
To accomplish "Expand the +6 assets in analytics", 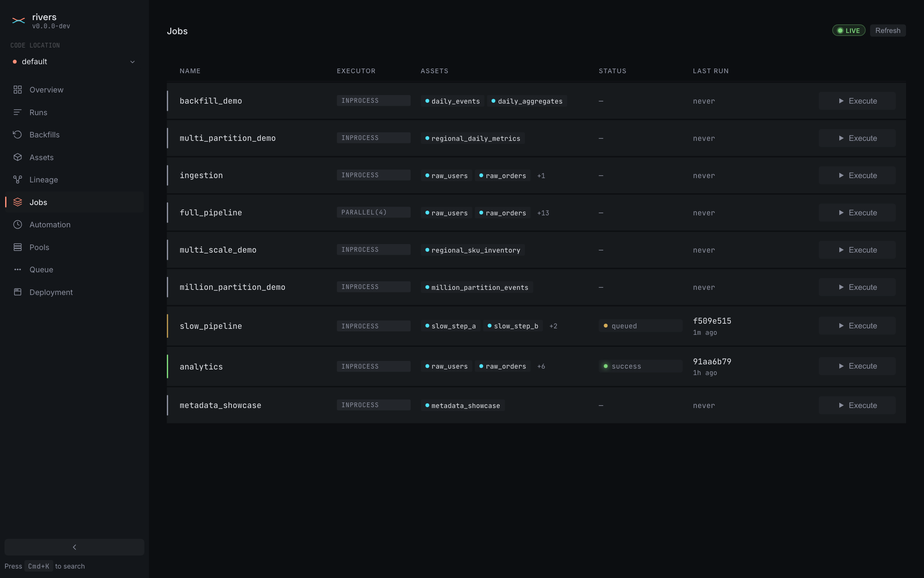I will 541,366.
